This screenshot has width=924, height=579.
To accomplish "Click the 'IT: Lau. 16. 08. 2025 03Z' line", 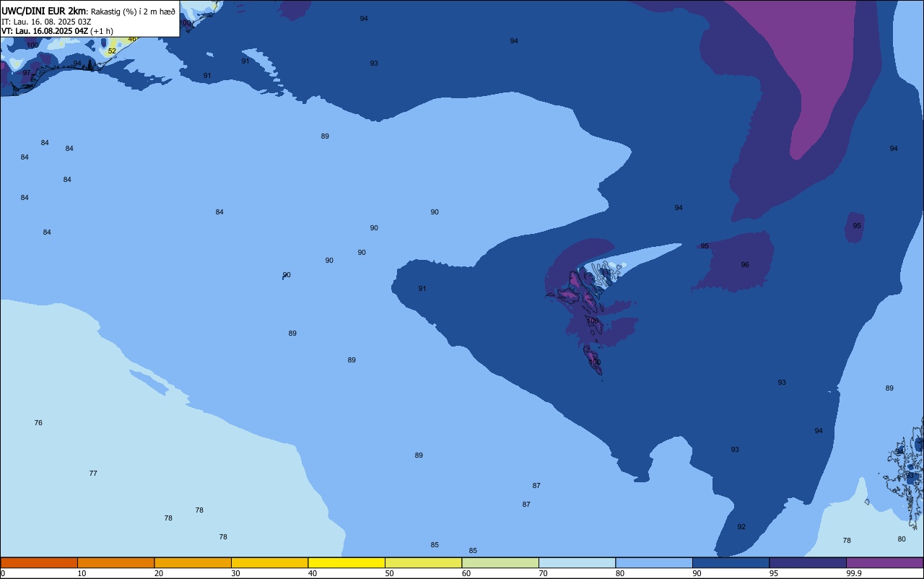I will pos(46,22).
